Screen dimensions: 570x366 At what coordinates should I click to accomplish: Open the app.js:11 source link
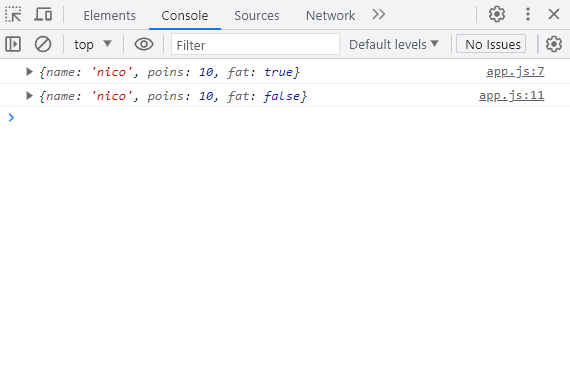click(x=511, y=96)
